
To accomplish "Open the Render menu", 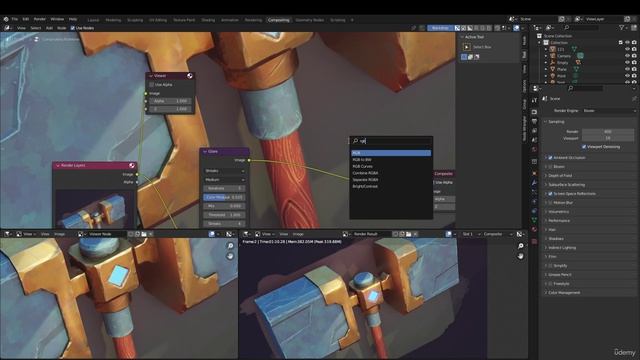I will tap(40, 19).
